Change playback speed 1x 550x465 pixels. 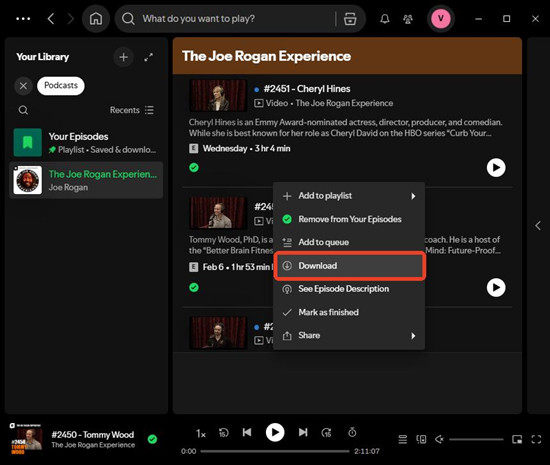[x=201, y=434]
